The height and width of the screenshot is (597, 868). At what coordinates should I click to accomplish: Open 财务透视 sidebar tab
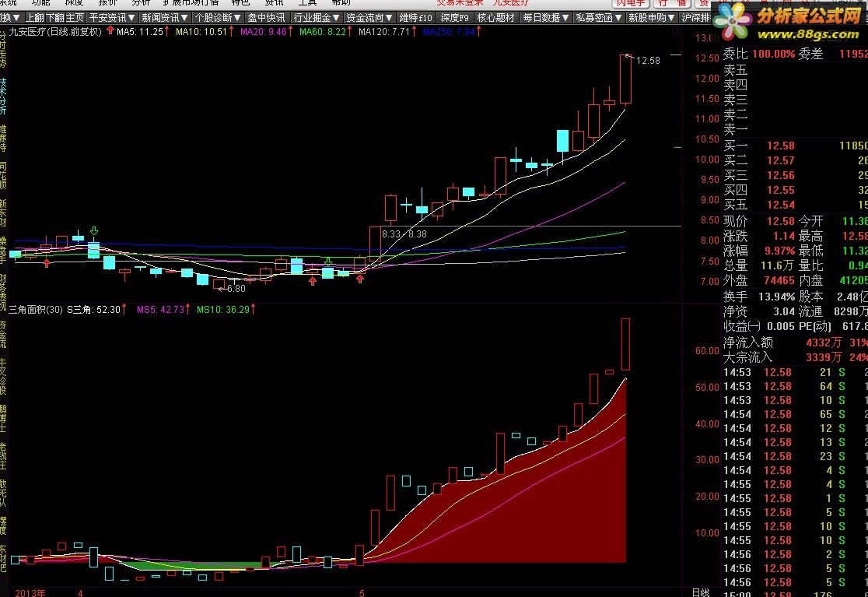click(3, 292)
